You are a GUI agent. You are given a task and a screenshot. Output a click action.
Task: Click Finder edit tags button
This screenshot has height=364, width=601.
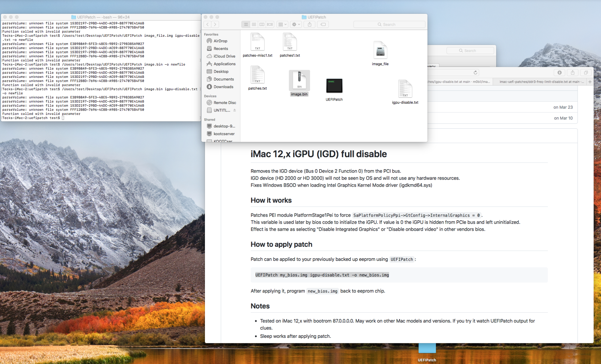[x=323, y=24]
